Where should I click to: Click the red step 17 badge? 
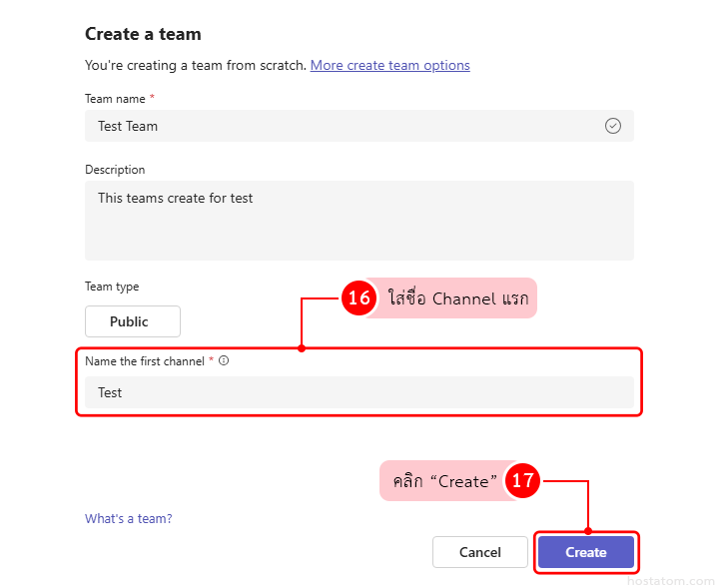(522, 480)
